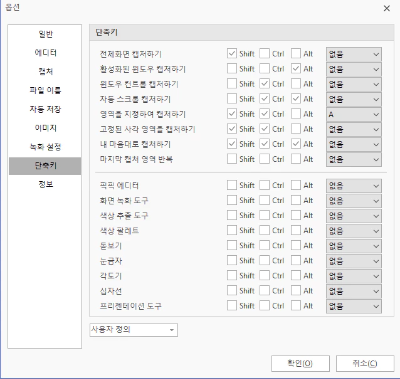This screenshot has width=400, height=379.
Task: Switch to the 에디터 (Editor) tab
Action: pos(45,53)
